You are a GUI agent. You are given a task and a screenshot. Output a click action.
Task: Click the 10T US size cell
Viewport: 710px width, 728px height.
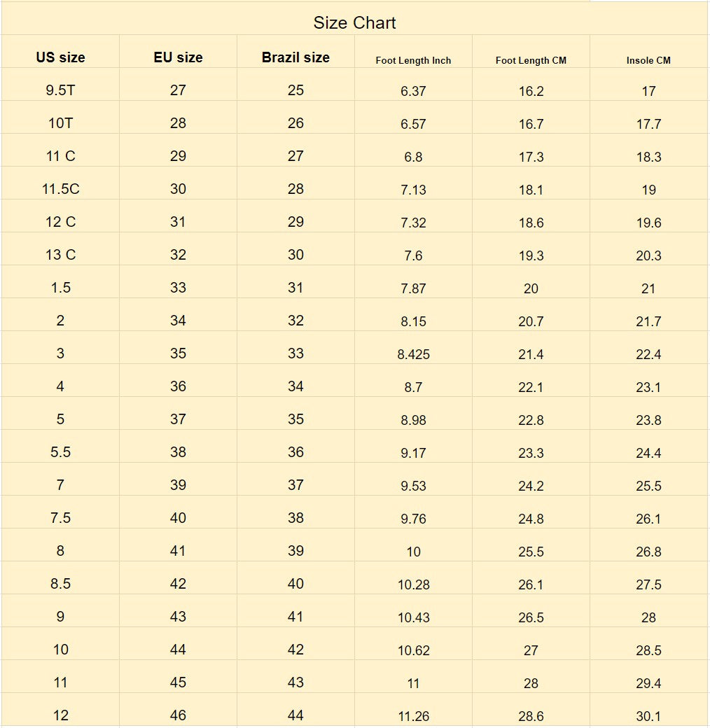[60, 123]
